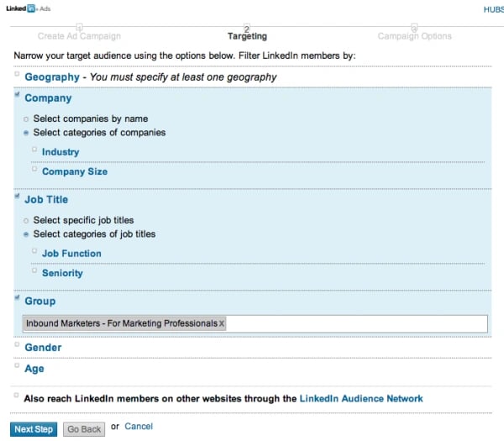
Task: Click inside the Group input field
Action: click(x=353, y=323)
